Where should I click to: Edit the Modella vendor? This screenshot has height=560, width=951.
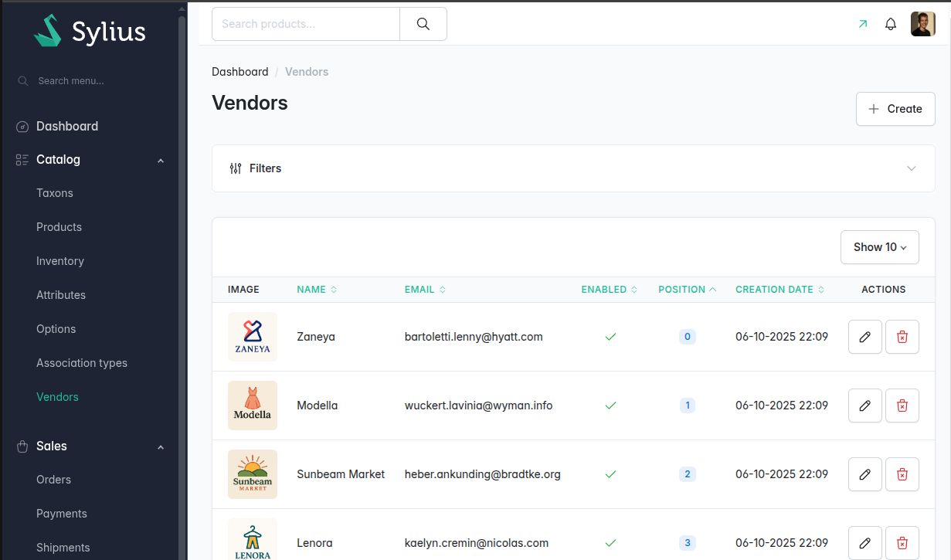coord(865,406)
